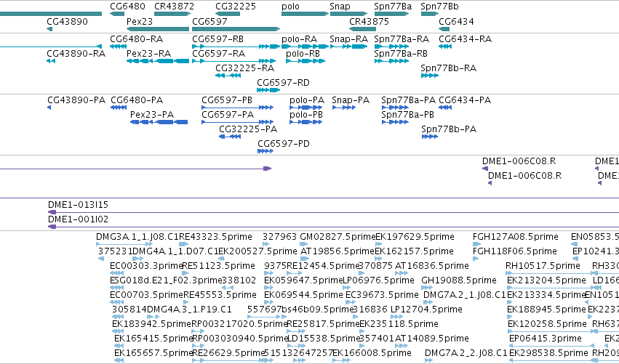Select the CR43872 gene label
The height and width of the screenshot is (364, 619).
coord(174,7)
